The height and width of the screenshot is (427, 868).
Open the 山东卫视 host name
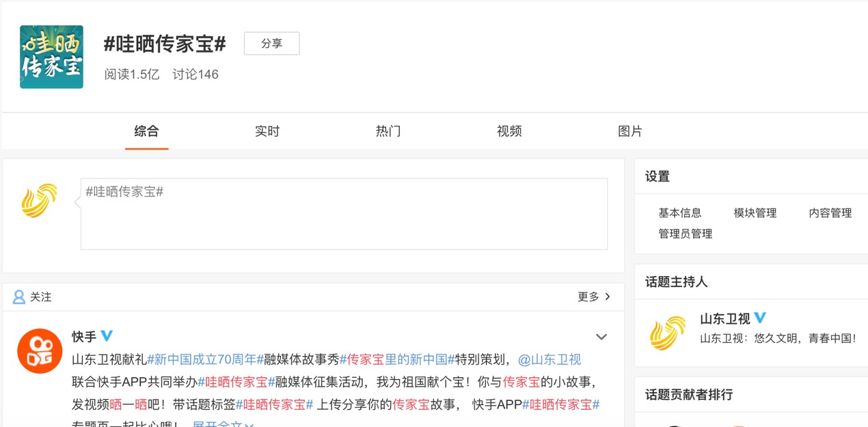(725, 319)
